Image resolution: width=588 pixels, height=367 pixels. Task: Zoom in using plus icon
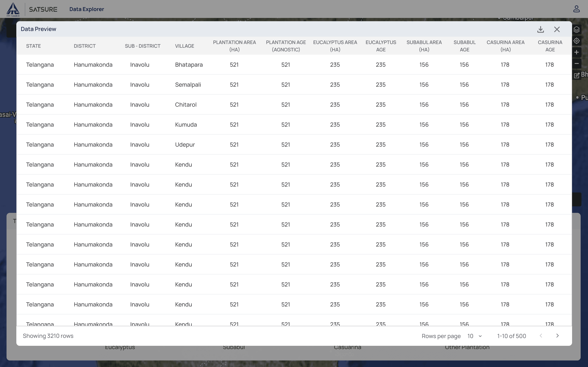[x=577, y=52]
